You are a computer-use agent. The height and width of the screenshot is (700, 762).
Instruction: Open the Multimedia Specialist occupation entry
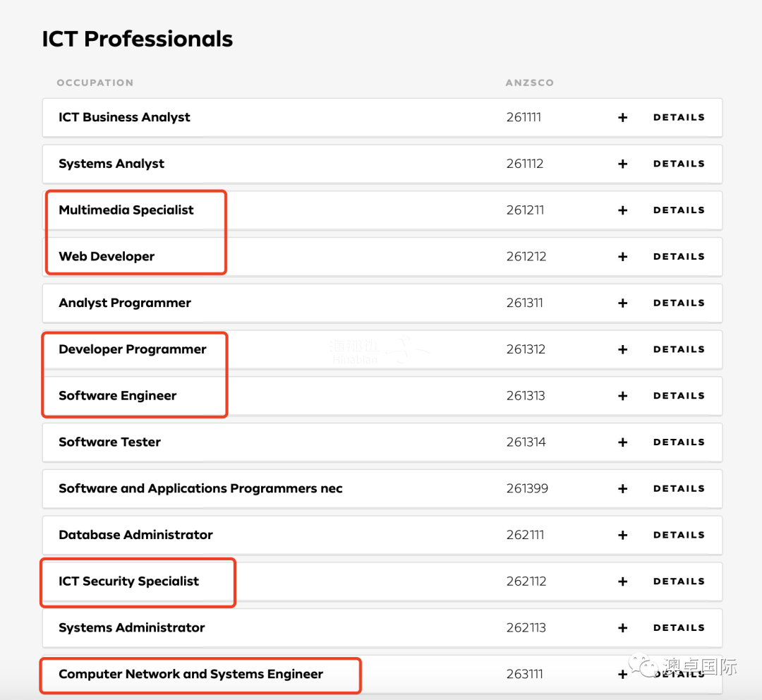(x=382, y=210)
